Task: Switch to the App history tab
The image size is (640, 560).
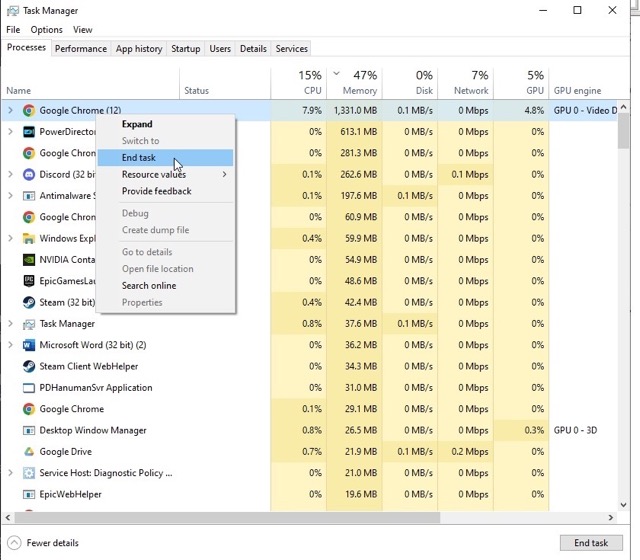Action: click(139, 49)
